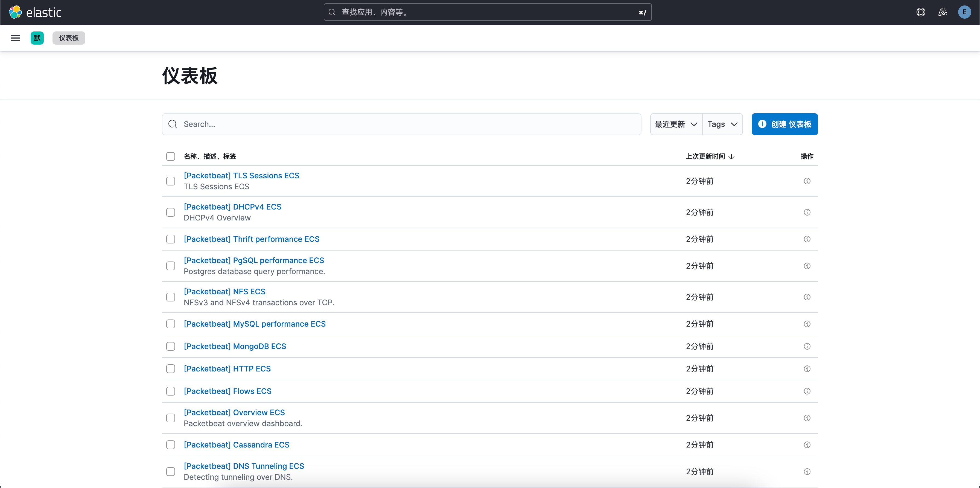980x488 pixels.
Task: View details for MongoDB ECS dashboard
Action: [x=807, y=346]
